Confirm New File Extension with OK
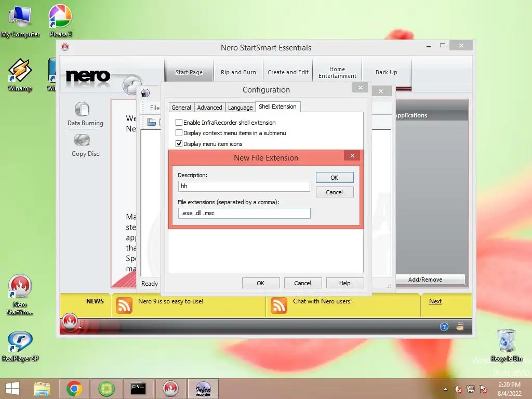 (335, 178)
